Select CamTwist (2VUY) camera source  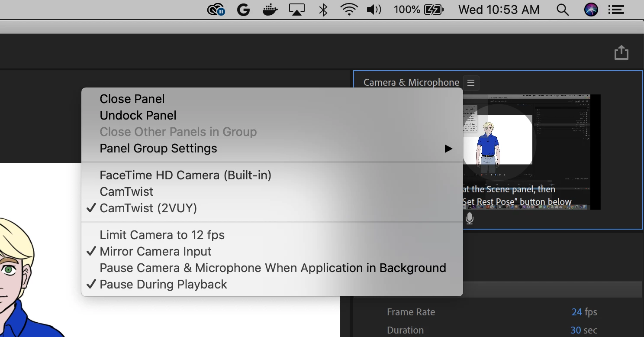[272, 208]
